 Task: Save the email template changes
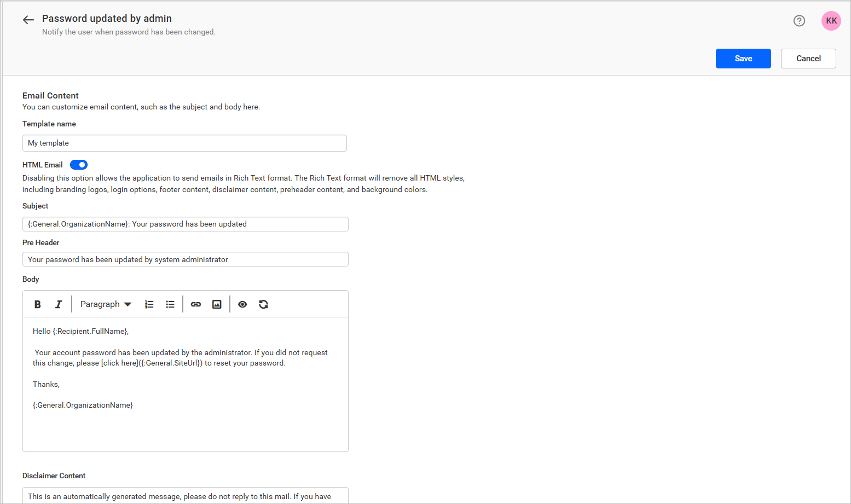click(743, 58)
